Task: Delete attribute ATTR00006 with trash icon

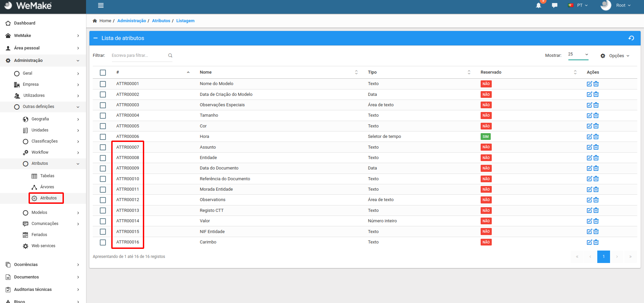Action: point(596,137)
